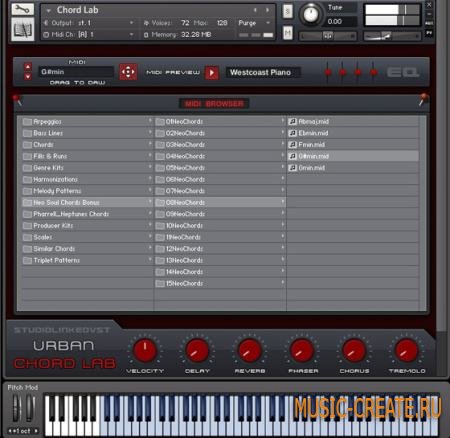450x438 pixels.
Task: Adjust the Tune knob
Action: click(x=311, y=14)
